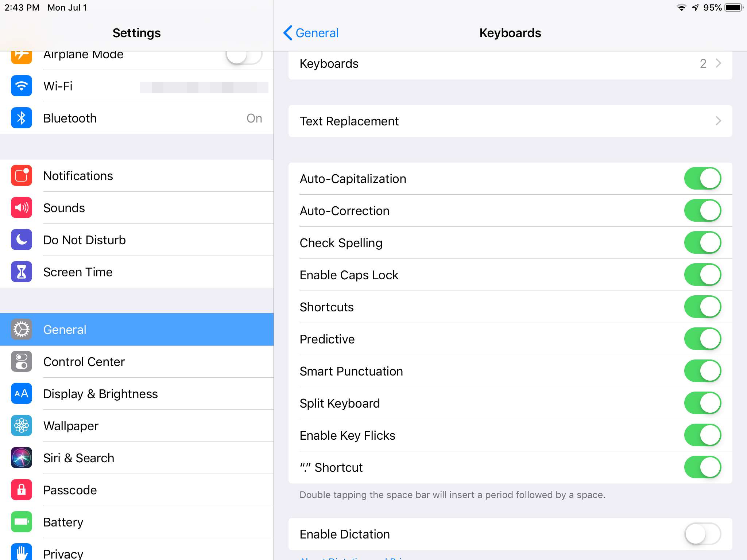Open the Text Replacement row
The image size is (747, 560).
click(510, 121)
